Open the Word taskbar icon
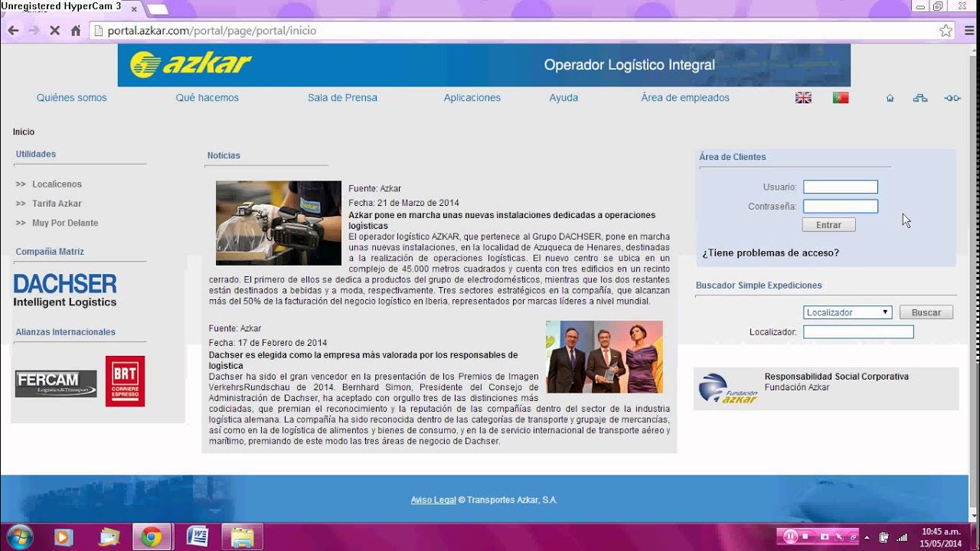This screenshot has height=551, width=980. click(197, 537)
